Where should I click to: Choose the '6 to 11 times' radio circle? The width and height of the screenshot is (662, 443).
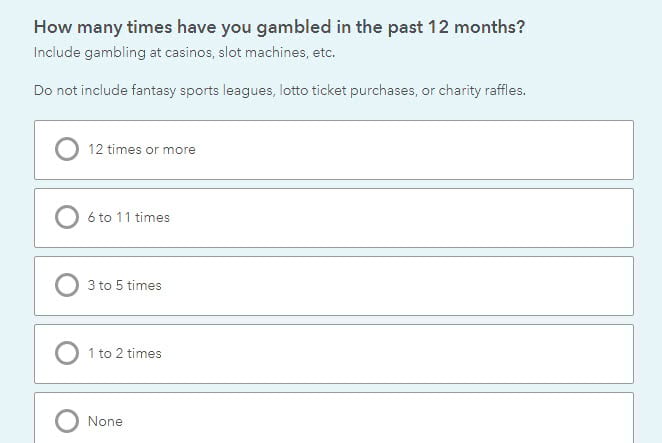click(67, 217)
